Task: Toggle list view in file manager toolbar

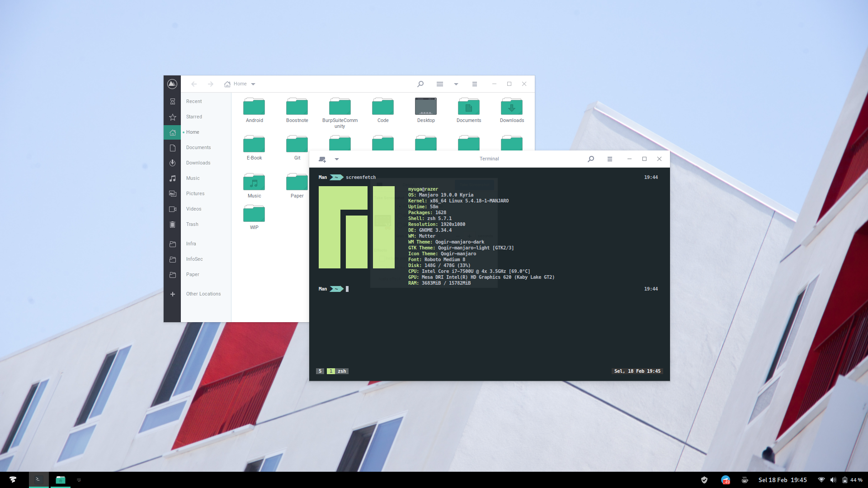Action: [439, 84]
